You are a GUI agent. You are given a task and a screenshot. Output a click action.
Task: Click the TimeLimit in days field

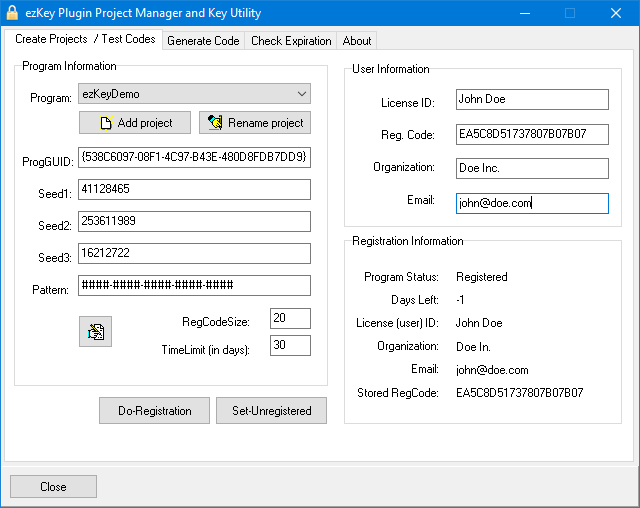click(290, 345)
